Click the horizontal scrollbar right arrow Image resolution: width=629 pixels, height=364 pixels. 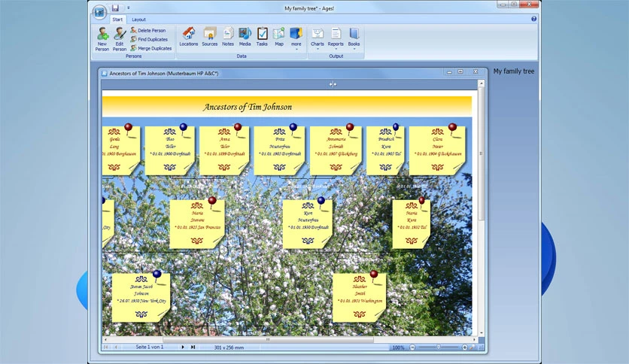tap(474, 339)
